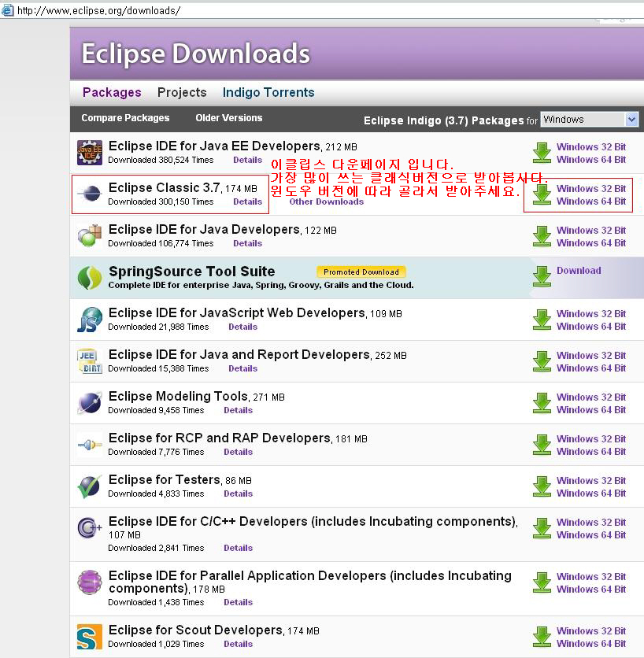Click the green download arrow for Eclipse for Testers

(x=542, y=486)
